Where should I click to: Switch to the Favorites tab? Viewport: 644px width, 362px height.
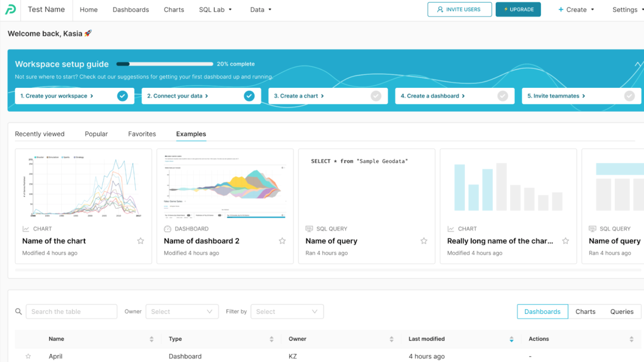point(142,134)
